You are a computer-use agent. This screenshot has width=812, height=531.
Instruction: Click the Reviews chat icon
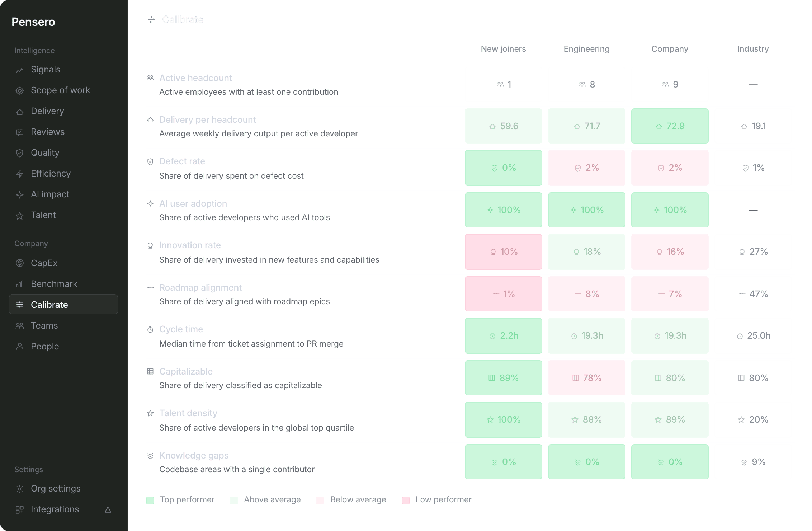click(20, 132)
